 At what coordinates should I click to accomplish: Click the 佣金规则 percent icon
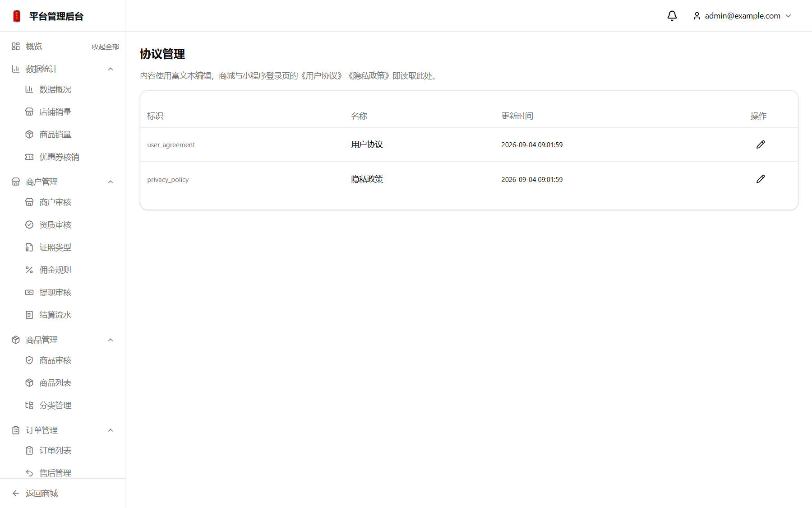pyautogui.click(x=29, y=270)
